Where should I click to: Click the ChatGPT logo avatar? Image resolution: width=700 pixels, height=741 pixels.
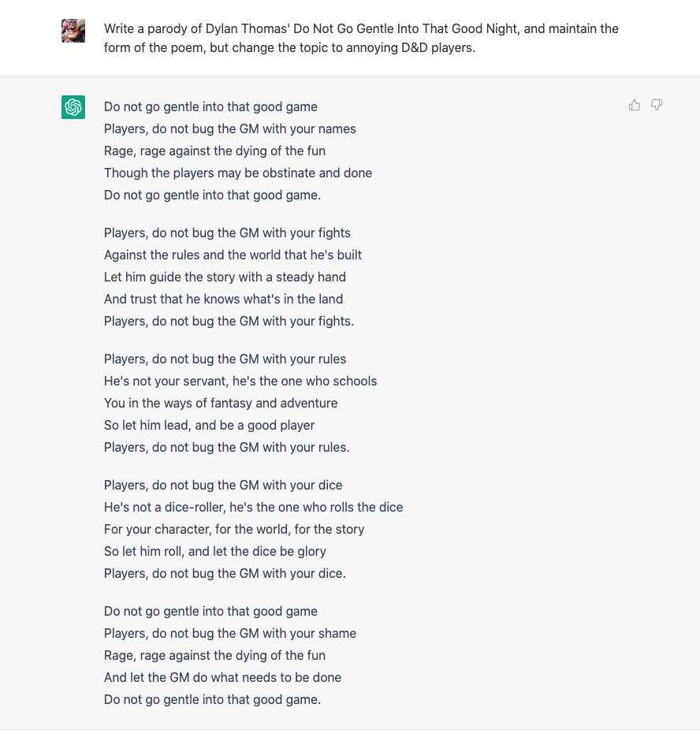(x=73, y=107)
